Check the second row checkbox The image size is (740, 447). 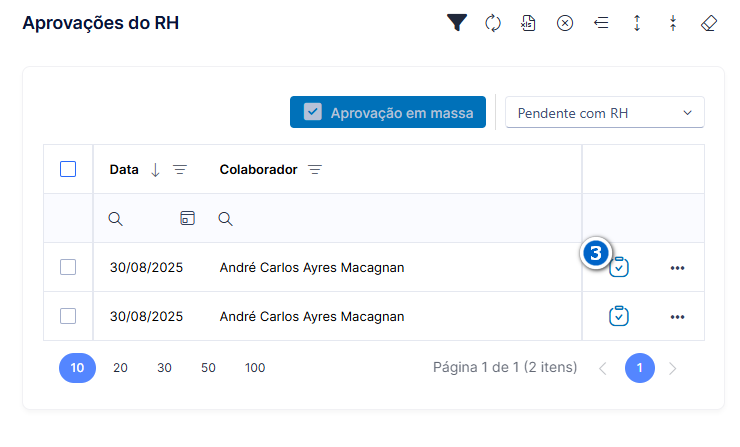pyautogui.click(x=68, y=316)
